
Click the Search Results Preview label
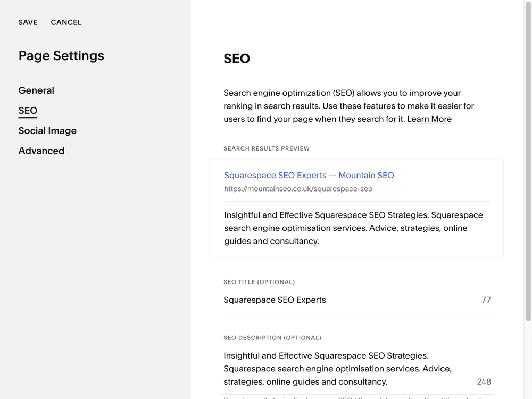point(267,149)
